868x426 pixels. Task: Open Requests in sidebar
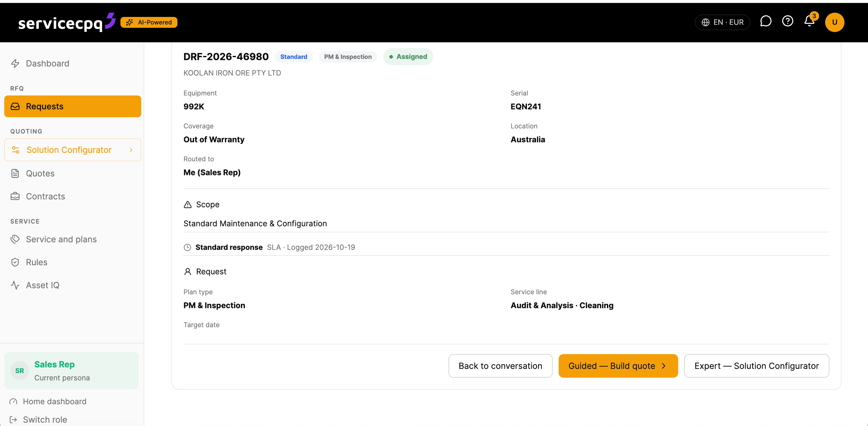click(72, 106)
